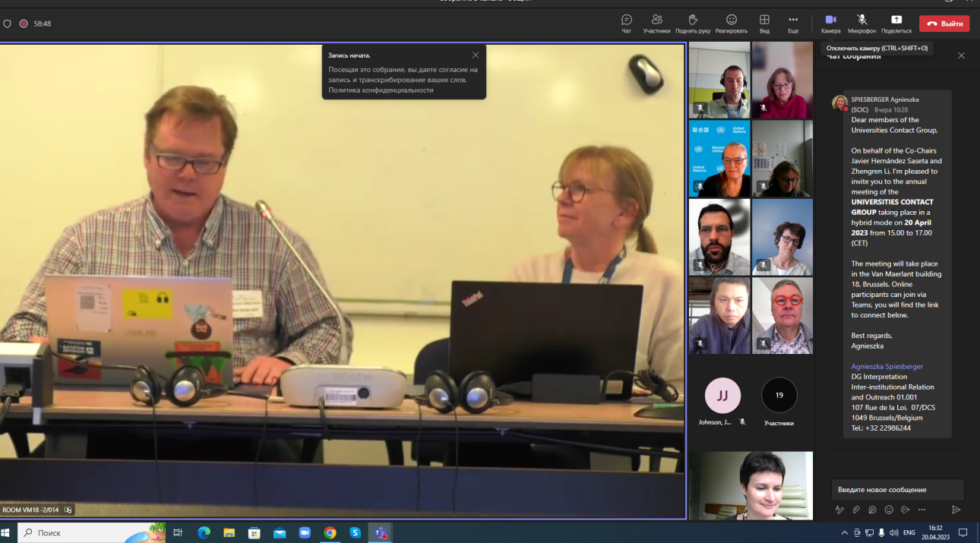Click the Meet Now tray icon
This screenshot has height=543, width=980.
pos(857,532)
